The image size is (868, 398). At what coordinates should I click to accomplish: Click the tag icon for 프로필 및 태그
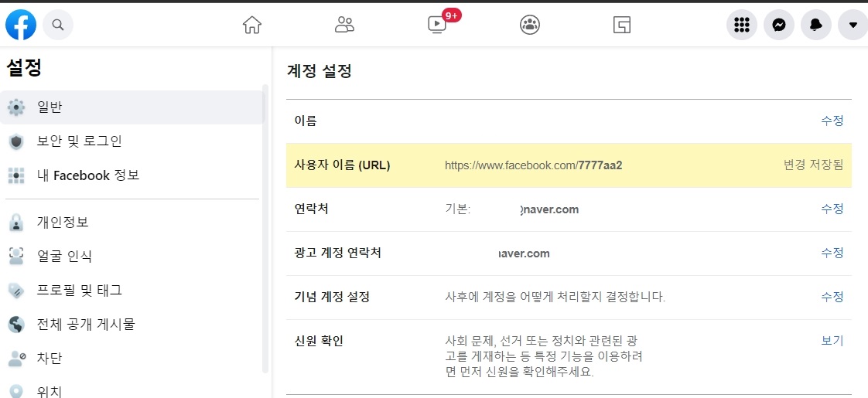coord(16,291)
